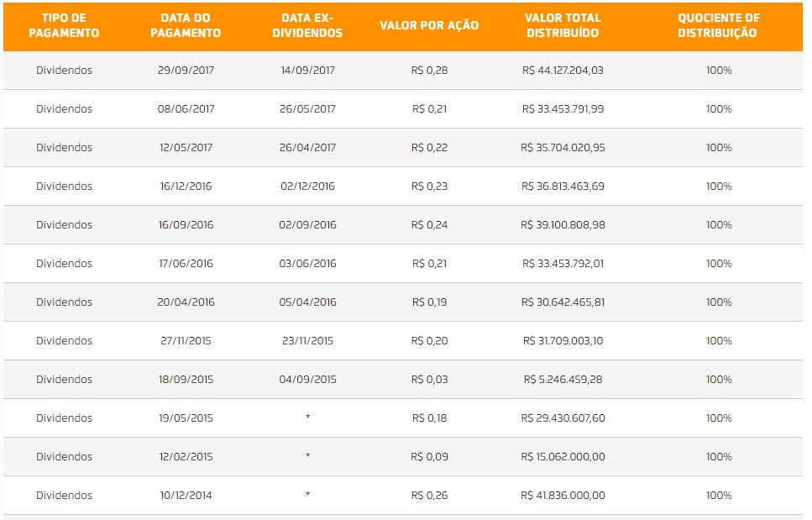The image size is (812, 520).
Task: Click the 'Data do Pagamento' column header
Action: click(x=186, y=25)
